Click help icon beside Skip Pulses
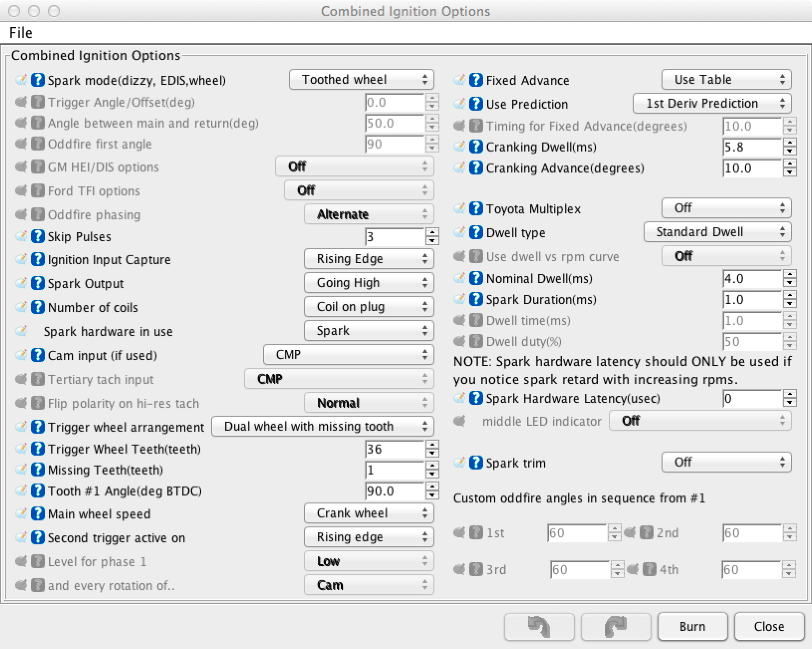The width and height of the screenshot is (812, 649). pyautogui.click(x=38, y=236)
